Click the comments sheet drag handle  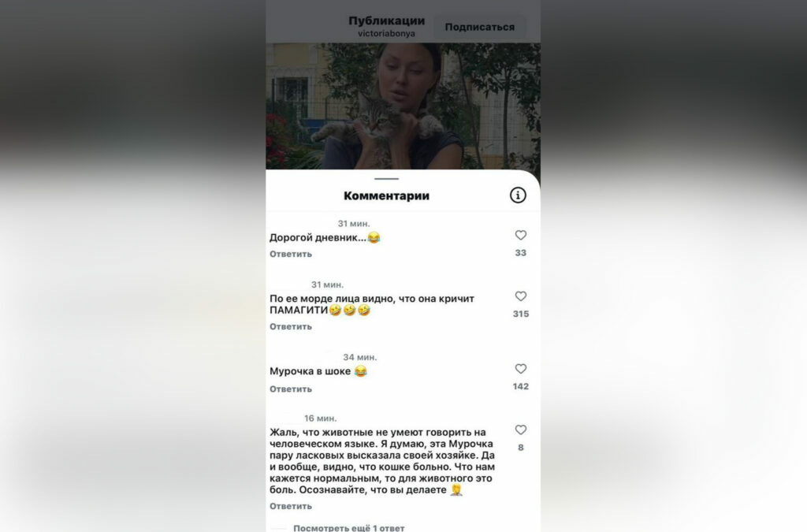(386, 179)
